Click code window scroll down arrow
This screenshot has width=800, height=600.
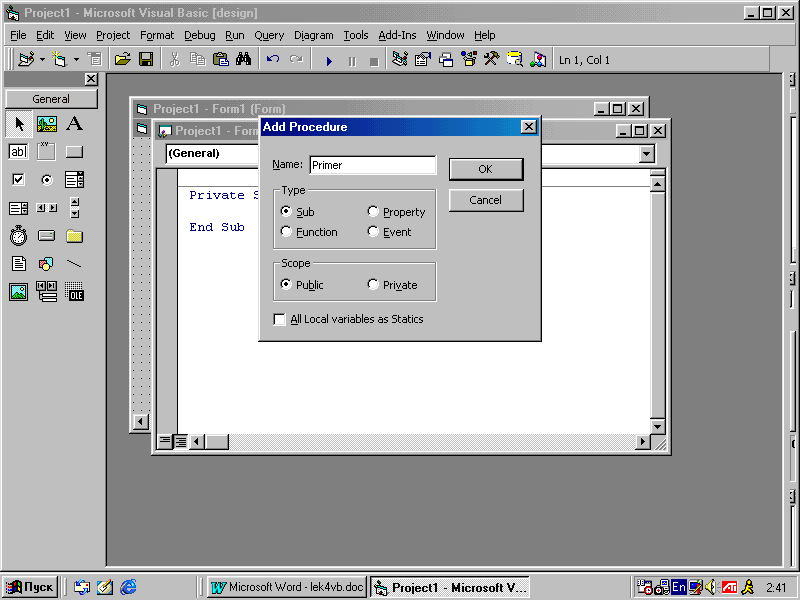click(x=658, y=427)
